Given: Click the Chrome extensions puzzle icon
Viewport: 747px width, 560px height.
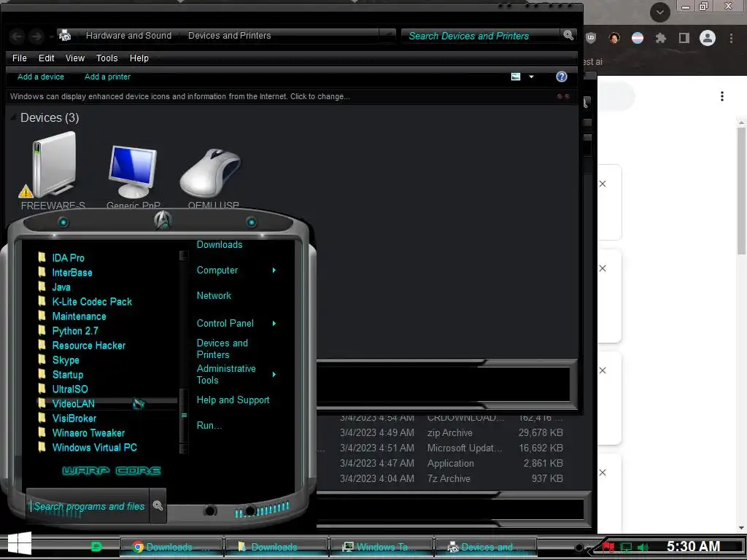Looking at the screenshot, I should (x=661, y=38).
